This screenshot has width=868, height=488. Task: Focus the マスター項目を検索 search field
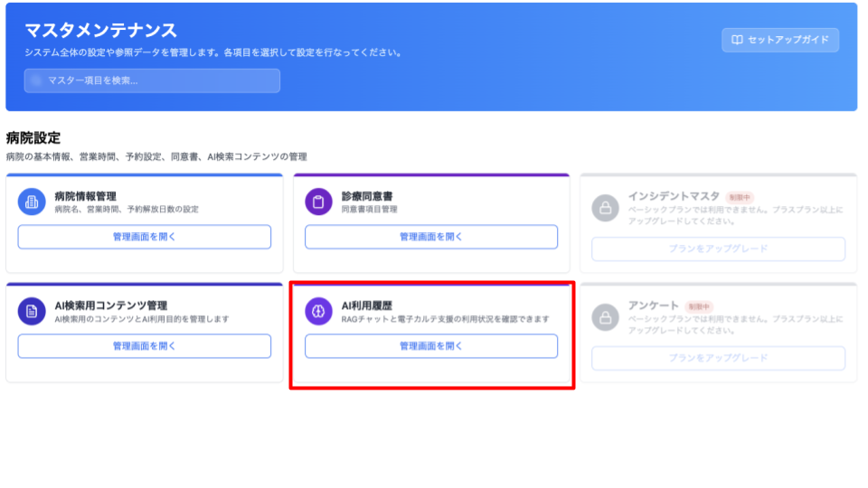point(152,80)
